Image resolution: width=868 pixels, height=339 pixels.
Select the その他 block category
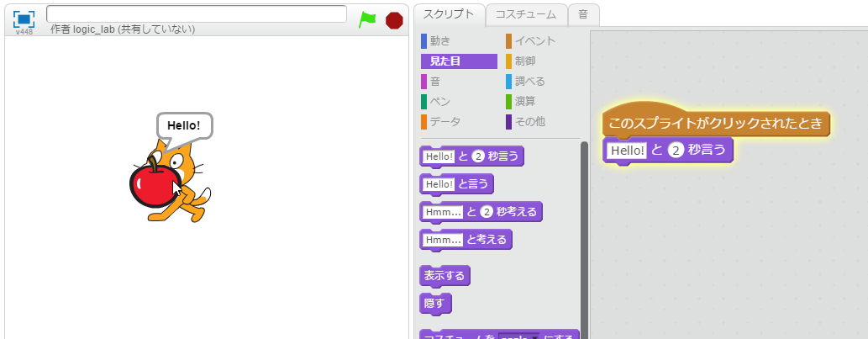click(x=529, y=121)
